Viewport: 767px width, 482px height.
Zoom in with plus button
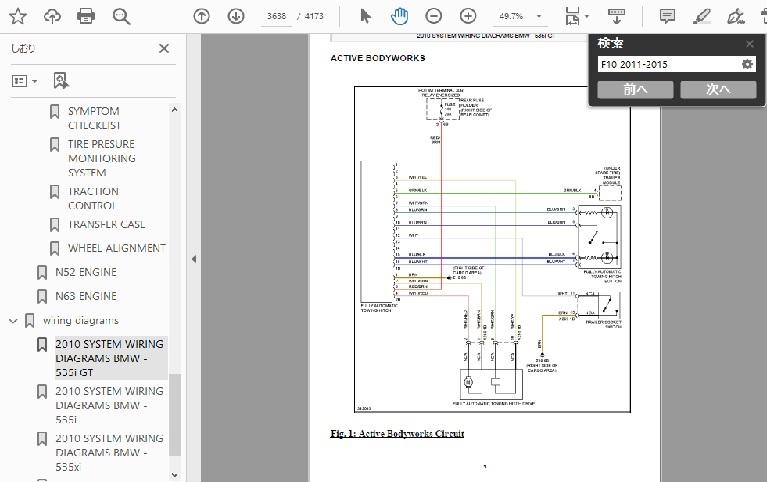[x=467, y=16]
